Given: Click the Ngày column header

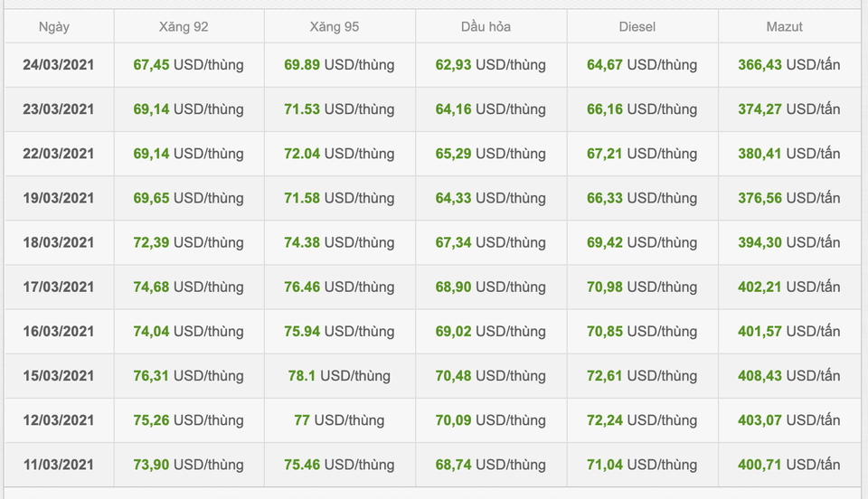Looking at the screenshot, I should tap(54, 26).
